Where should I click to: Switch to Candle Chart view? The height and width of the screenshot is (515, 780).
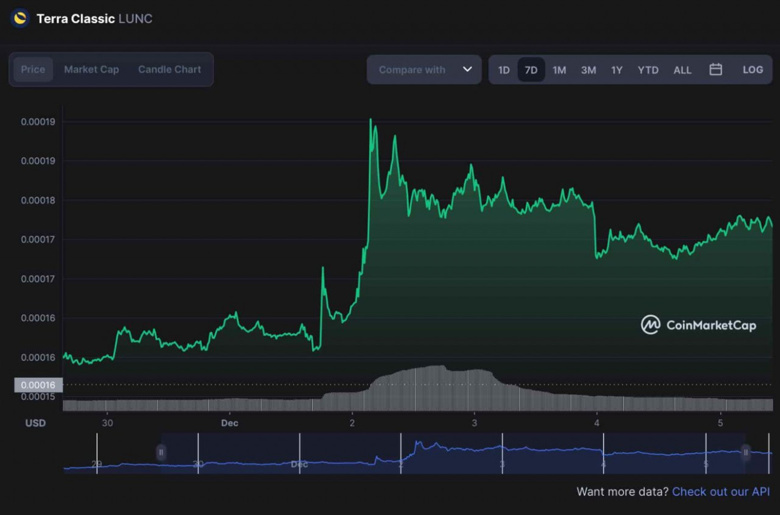[169, 70]
